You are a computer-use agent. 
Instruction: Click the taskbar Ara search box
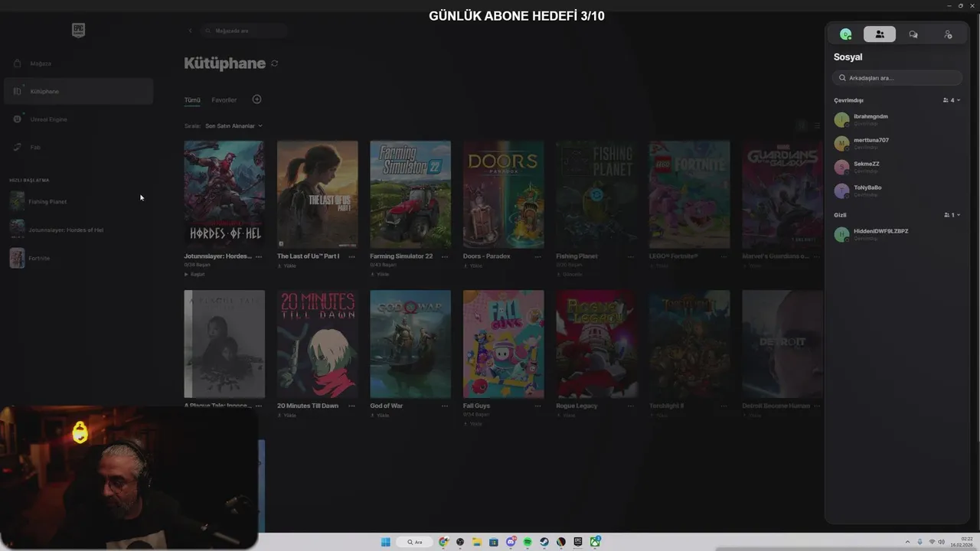(x=415, y=542)
